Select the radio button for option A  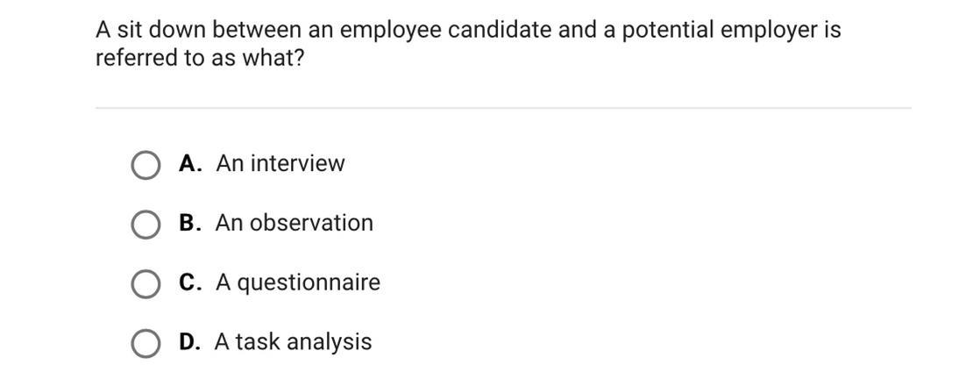(x=146, y=164)
